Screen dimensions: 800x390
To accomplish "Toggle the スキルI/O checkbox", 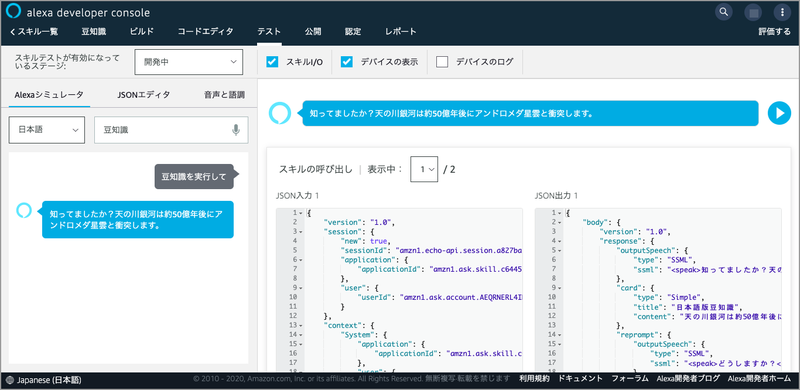I will (272, 62).
